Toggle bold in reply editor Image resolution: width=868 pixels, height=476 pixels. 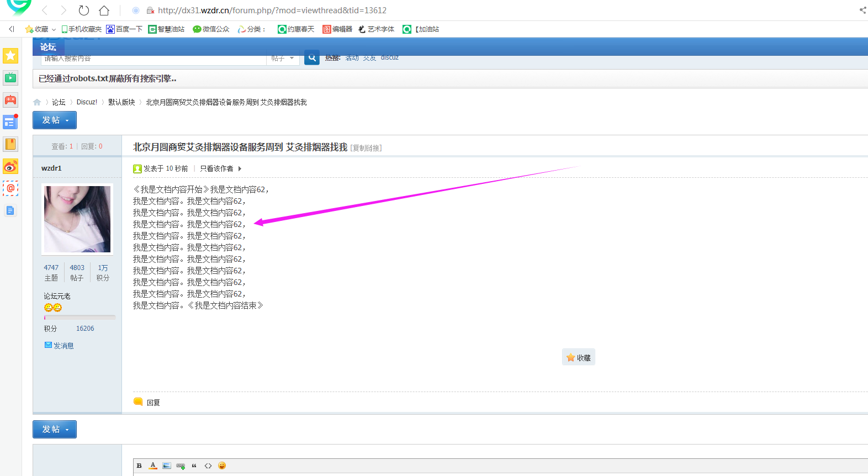click(139, 466)
